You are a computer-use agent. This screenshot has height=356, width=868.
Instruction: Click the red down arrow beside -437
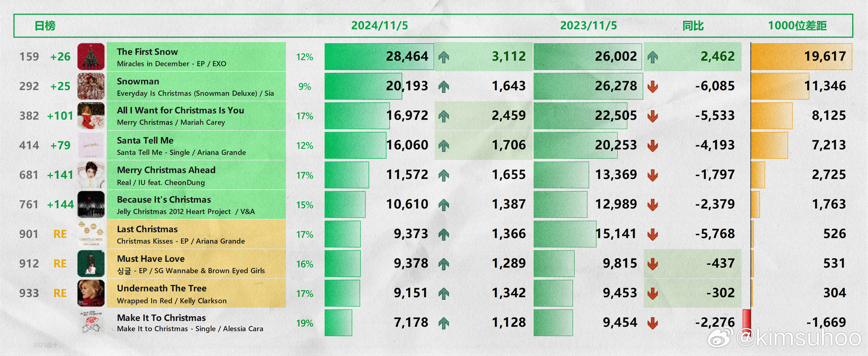coord(653,264)
